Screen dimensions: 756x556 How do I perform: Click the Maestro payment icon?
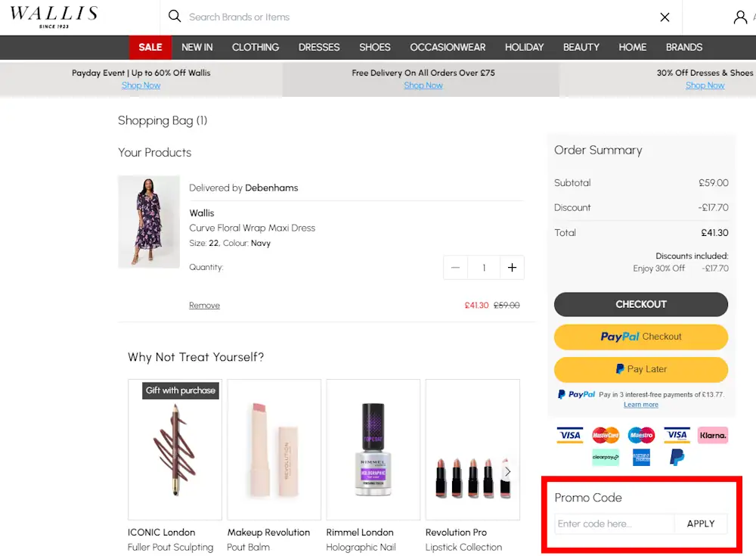click(x=641, y=435)
